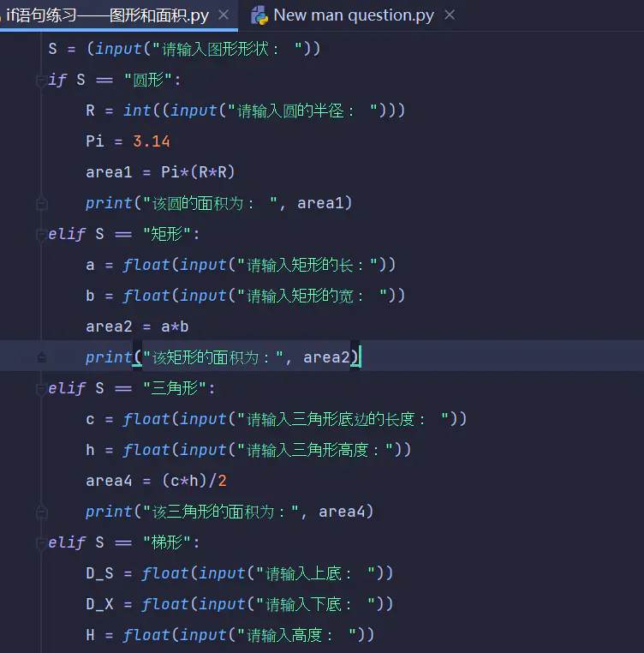Collapse the if S == "圆形" code block
Image resolution: width=644 pixels, height=653 pixels.
click(x=41, y=80)
